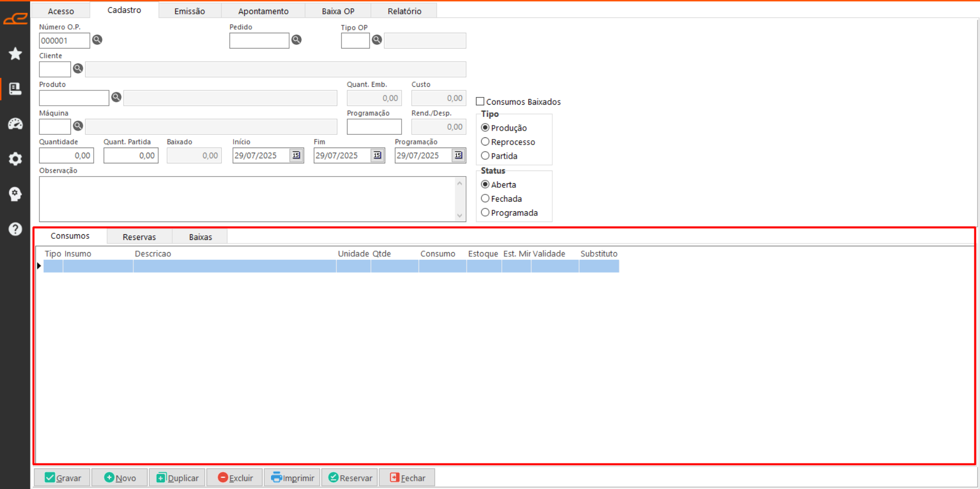Click the Gravar button
The width and height of the screenshot is (980, 489).
(x=62, y=478)
